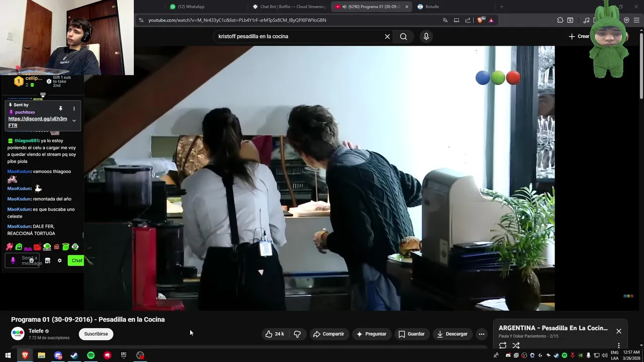Click the install app icon in address bar
This screenshot has width=644, height=362.
(456, 20)
